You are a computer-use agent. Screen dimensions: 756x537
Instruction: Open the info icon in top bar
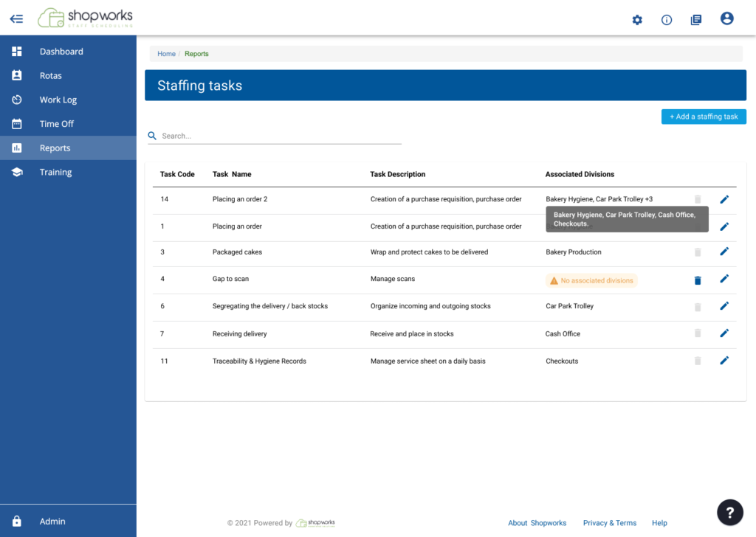click(x=667, y=20)
